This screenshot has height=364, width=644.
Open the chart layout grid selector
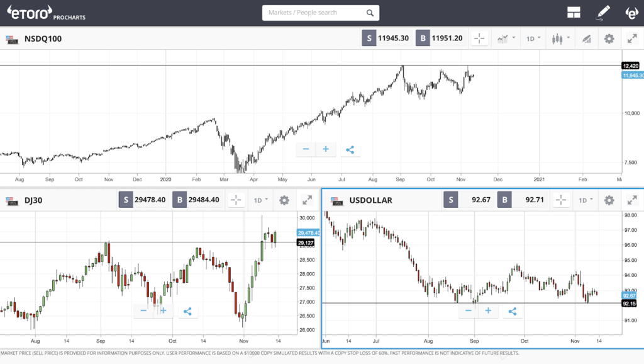pos(574,13)
